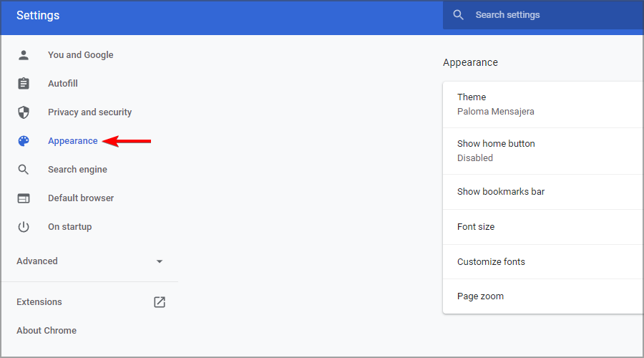Open the About Chrome page

coord(47,331)
